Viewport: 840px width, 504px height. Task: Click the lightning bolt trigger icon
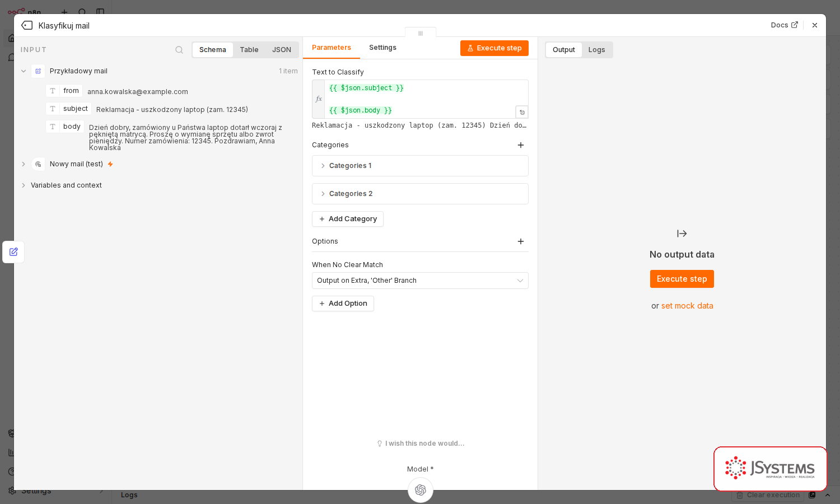(110, 164)
